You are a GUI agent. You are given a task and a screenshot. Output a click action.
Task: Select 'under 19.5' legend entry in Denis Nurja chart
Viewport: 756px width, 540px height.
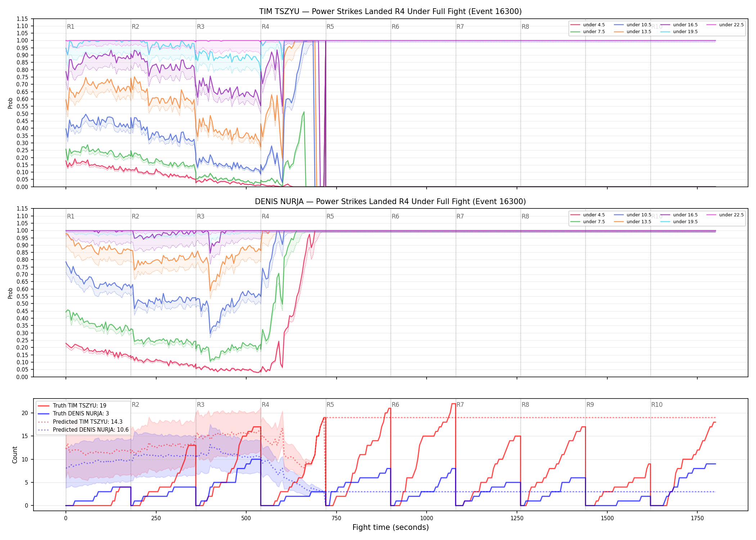click(679, 222)
